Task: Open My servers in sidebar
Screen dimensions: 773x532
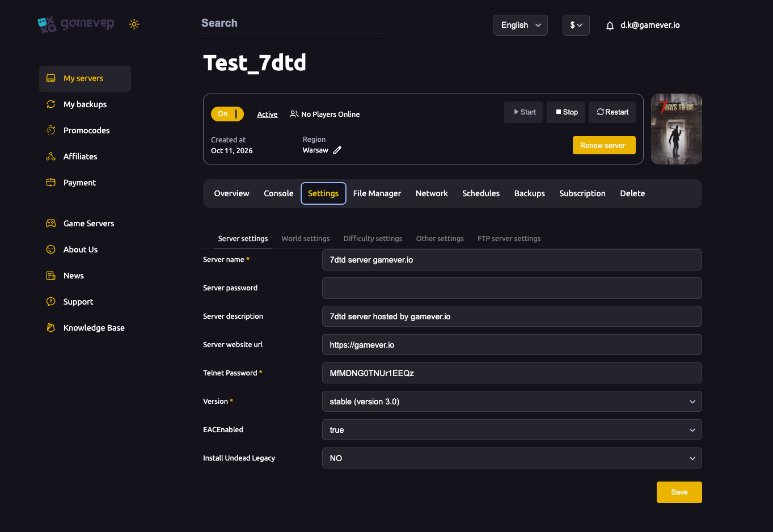Action: pos(85,79)
